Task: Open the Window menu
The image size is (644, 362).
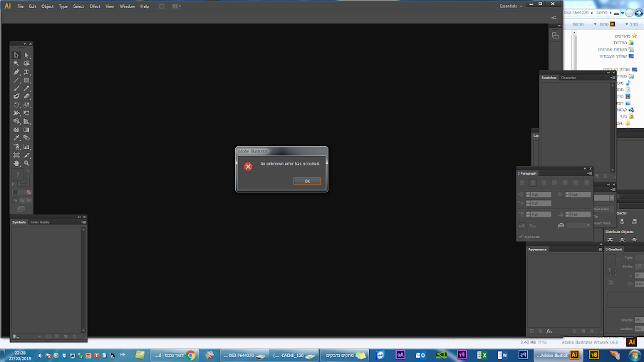Action: 128,6
